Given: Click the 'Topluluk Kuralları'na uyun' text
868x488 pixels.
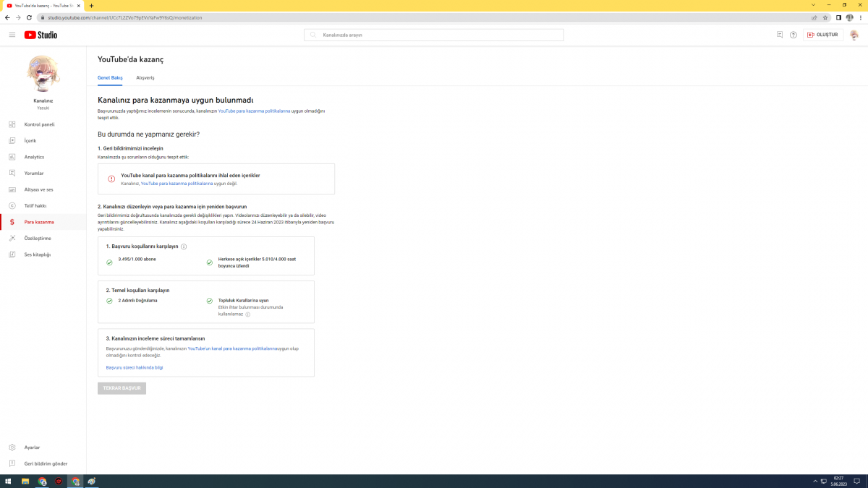Looking at the screenshot, I should tap(243, 300).
